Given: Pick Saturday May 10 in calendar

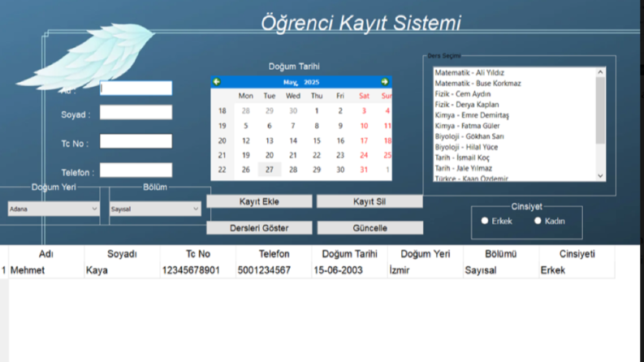Looking at the screenshot, I should pyautogui.click(x=364, y=126).
